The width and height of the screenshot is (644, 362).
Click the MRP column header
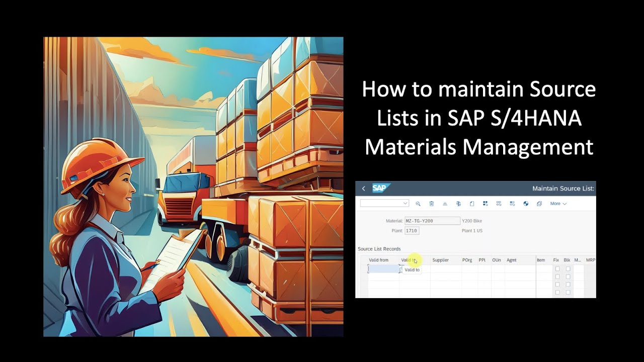click(591, 260)
